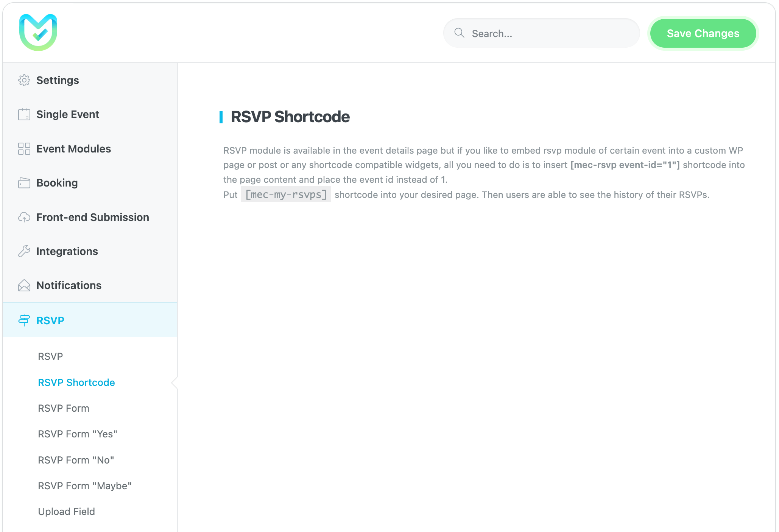The width and height of the screenshot is (779, 532).
Task: Go to RSVP Form "Maybe" settings
Action: tap(85, 486)
